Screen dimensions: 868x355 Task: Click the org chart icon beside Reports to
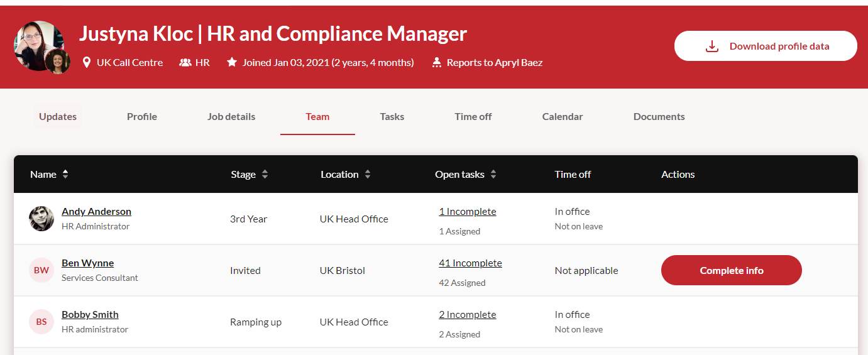pos(437,63)
